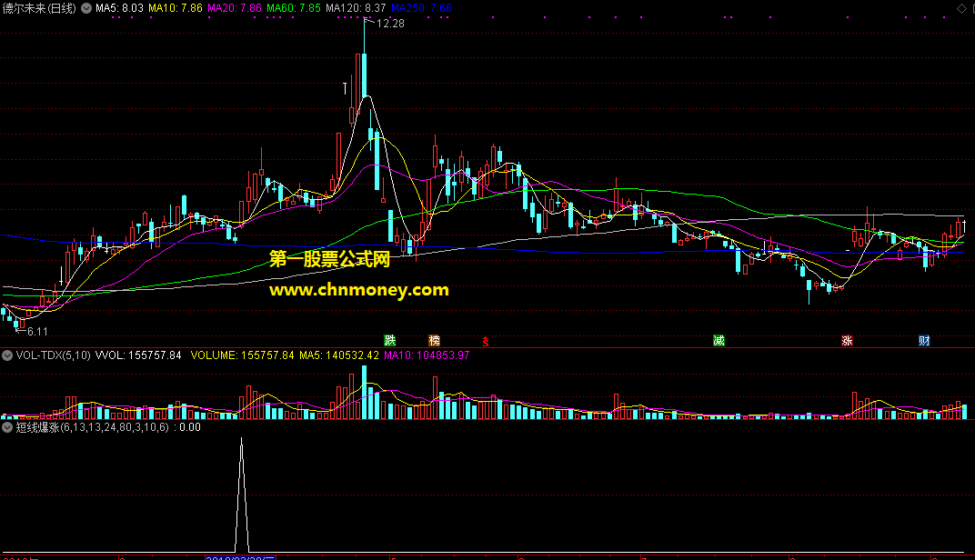Viewport: 975px width, 560px height.
Task: Select the MA120: 8.37 label
Action: (356, 8)
